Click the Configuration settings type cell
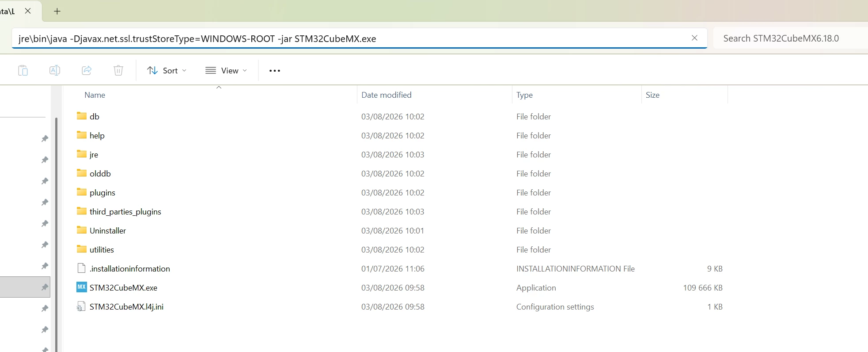This screenshot has height=352, width=868. [x=555, y=307]
